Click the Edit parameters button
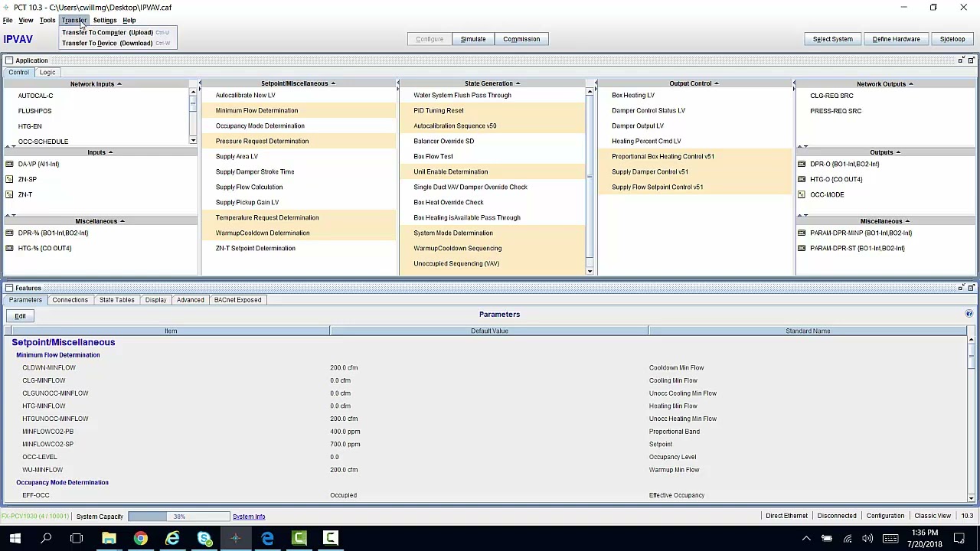The width and height of the screenshot is (980, 551). click(20, 316)
